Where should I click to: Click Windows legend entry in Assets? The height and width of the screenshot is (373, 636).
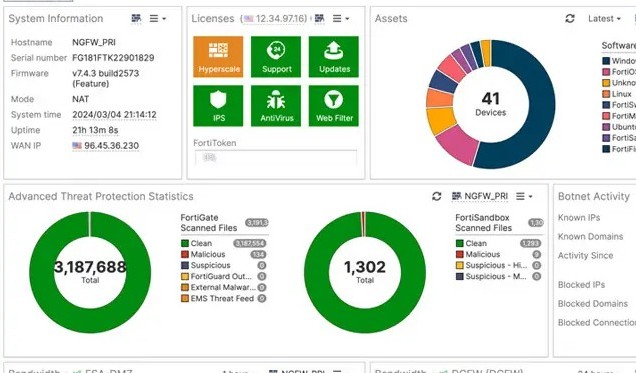pyautogui.click(x=619, y=61)
